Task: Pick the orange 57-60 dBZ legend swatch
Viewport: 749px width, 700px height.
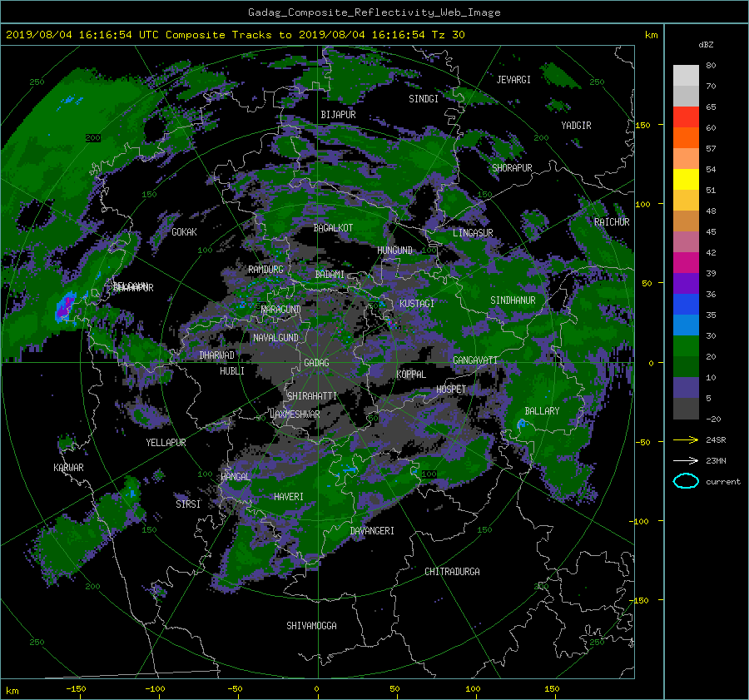Action: 686,138
